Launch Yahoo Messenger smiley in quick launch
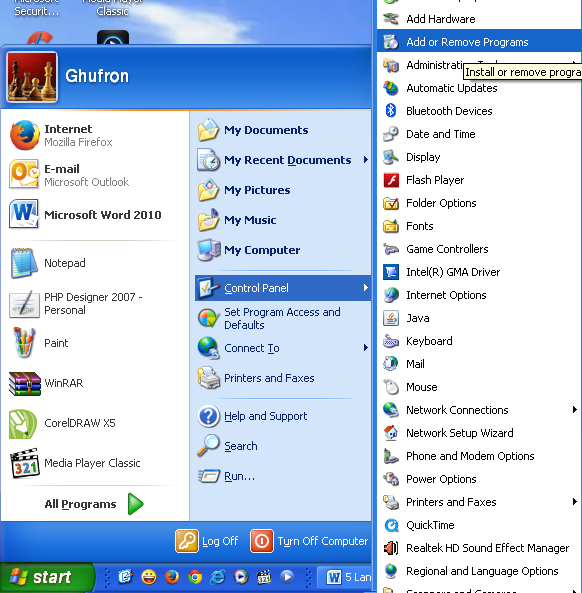Screen dimensions: 582x593 click(x=149, y=577)
